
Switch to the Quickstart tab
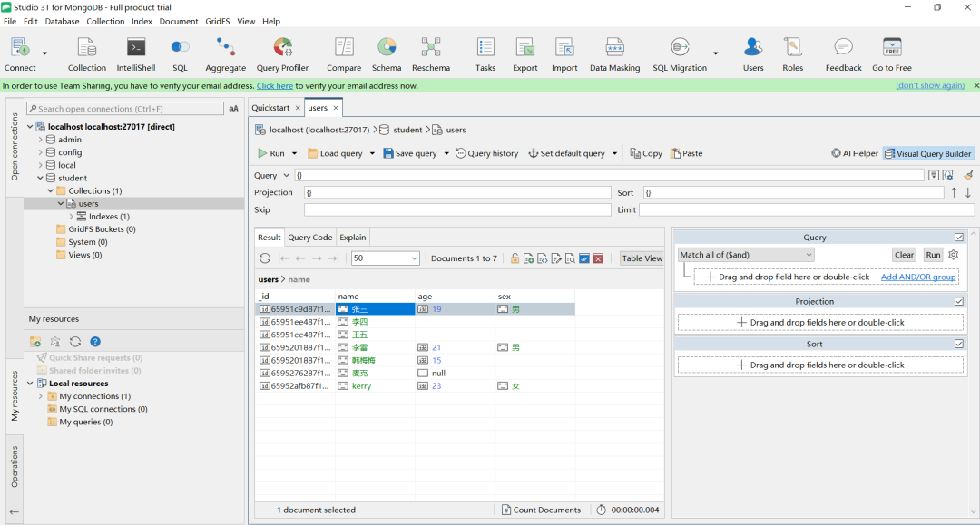tap(270, 108)
